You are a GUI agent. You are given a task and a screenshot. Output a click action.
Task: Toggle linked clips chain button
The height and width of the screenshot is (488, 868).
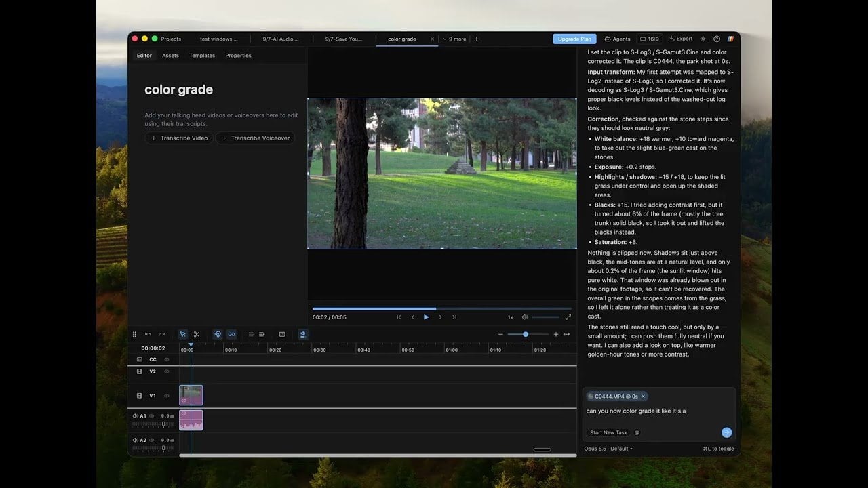pos(231,334)
